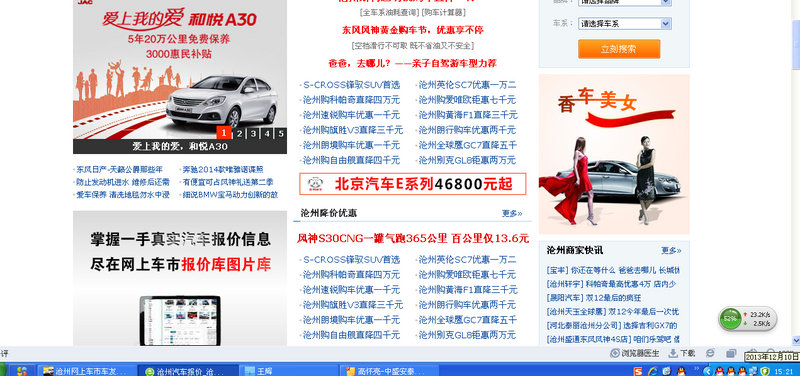The height and width of the screenshot is (376, 800).
Task: Click the orange 立刻搜索 search button
Action: click(x=619, y=49)
